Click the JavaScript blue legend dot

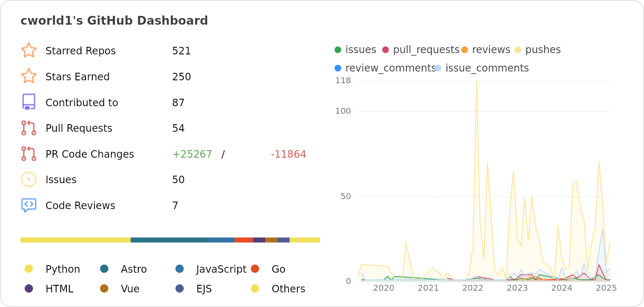click(180, 269)
